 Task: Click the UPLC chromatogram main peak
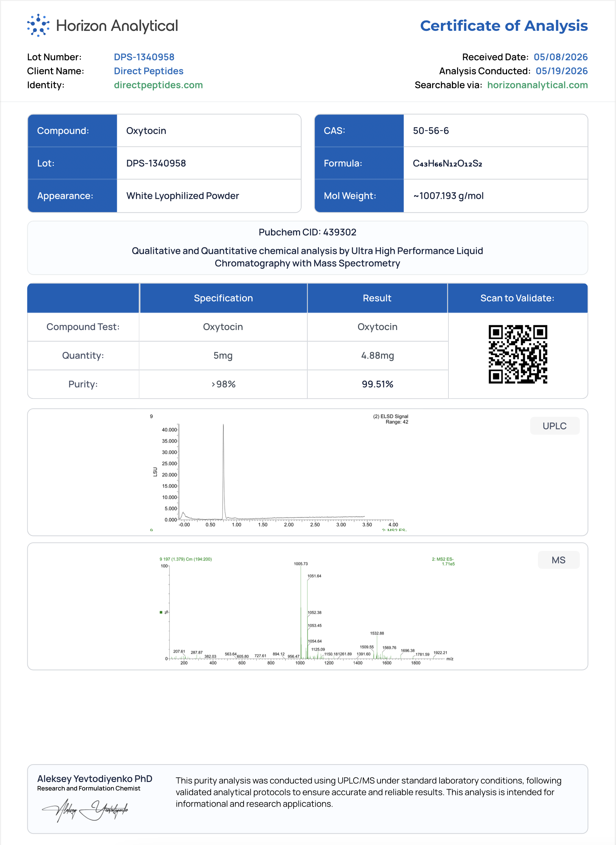point(223,470)
